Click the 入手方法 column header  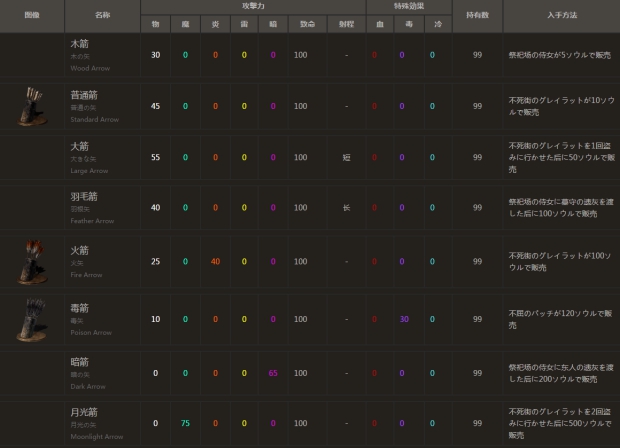561,16
